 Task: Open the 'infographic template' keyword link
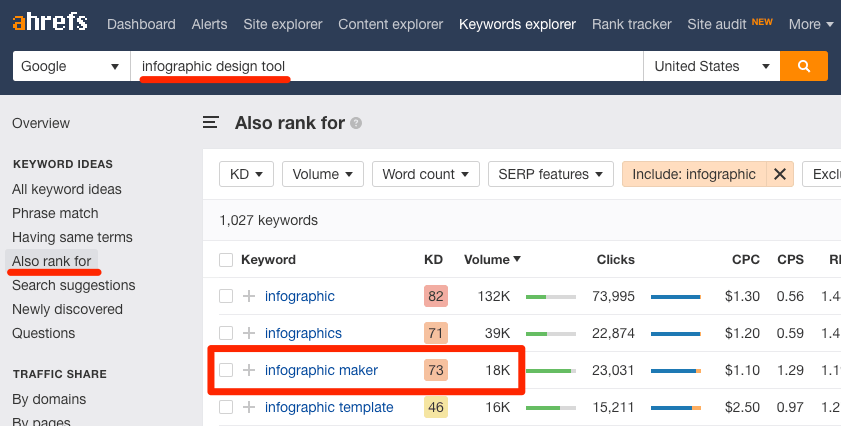point(329,407)
